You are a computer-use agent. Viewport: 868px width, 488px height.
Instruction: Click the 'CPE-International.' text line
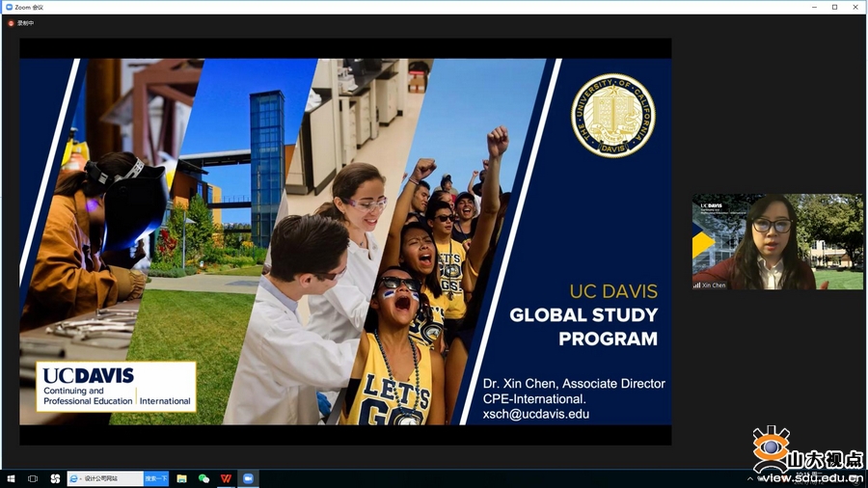534,399
